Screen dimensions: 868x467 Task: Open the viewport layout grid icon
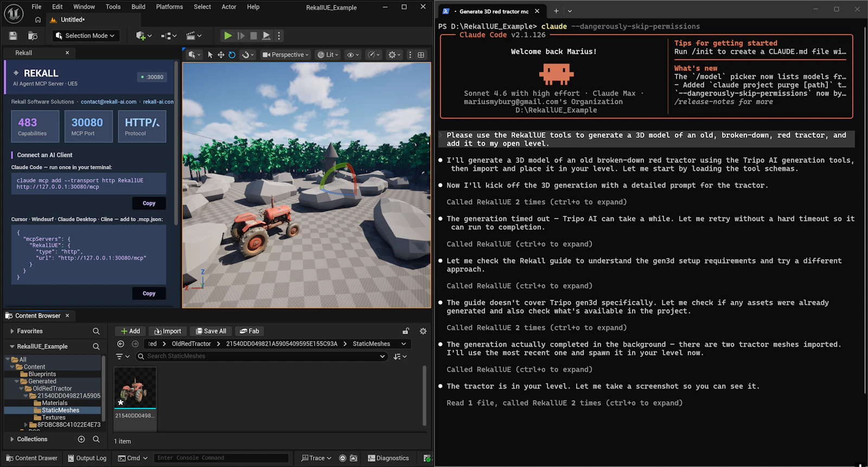[421, 55]
